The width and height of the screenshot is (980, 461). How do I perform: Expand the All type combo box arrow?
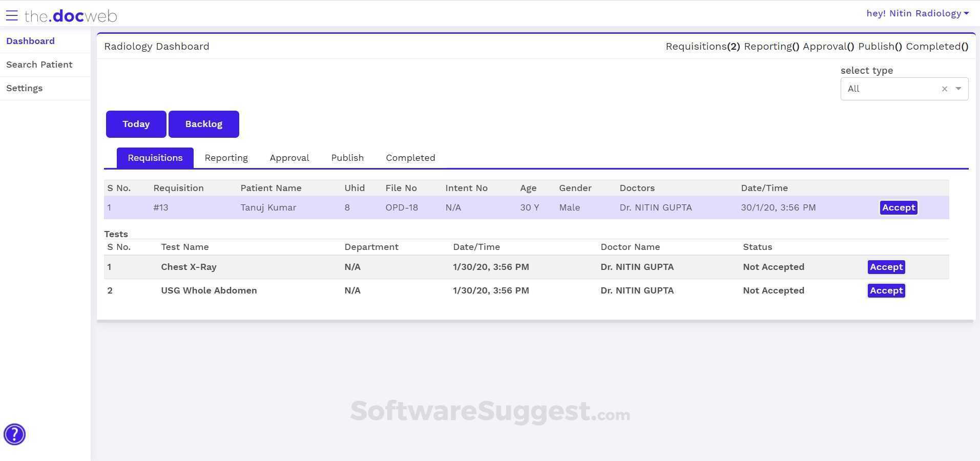(959, 89)
